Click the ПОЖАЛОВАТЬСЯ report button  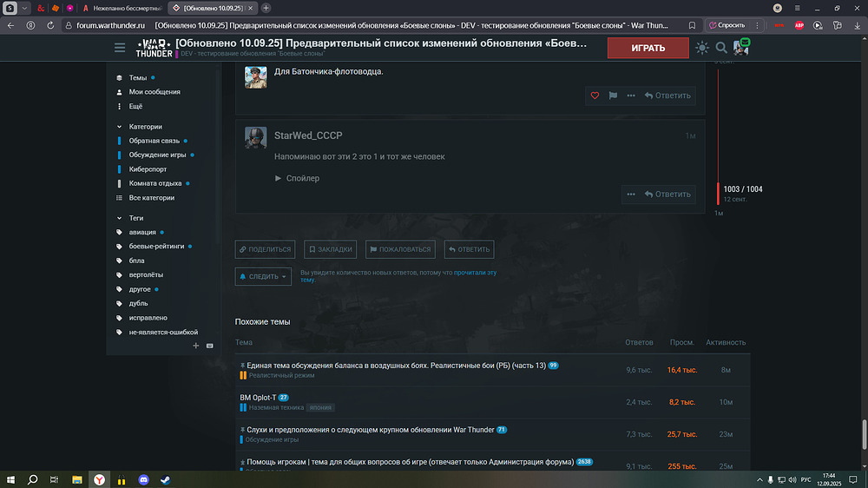coord(400,249)
